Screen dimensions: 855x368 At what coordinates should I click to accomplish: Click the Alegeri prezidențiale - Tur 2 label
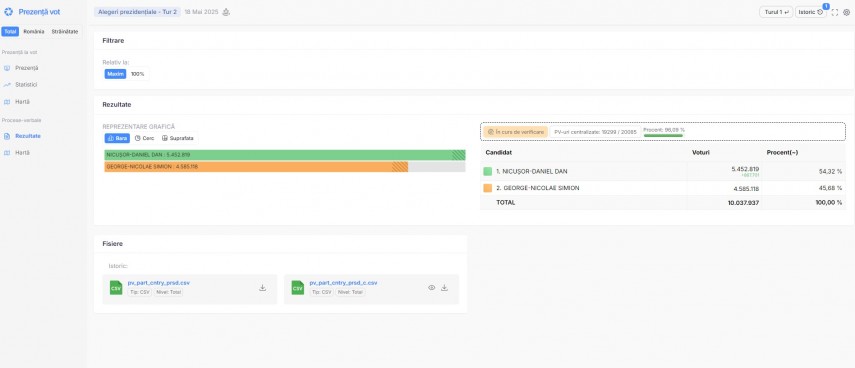(137, 11)
